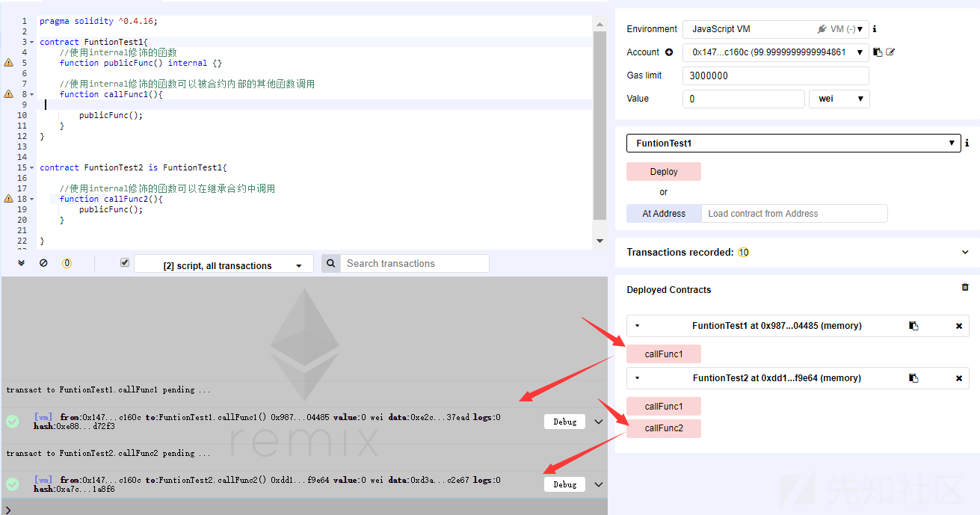Expand details of the callFunc2 transaction log

(598, 484)
